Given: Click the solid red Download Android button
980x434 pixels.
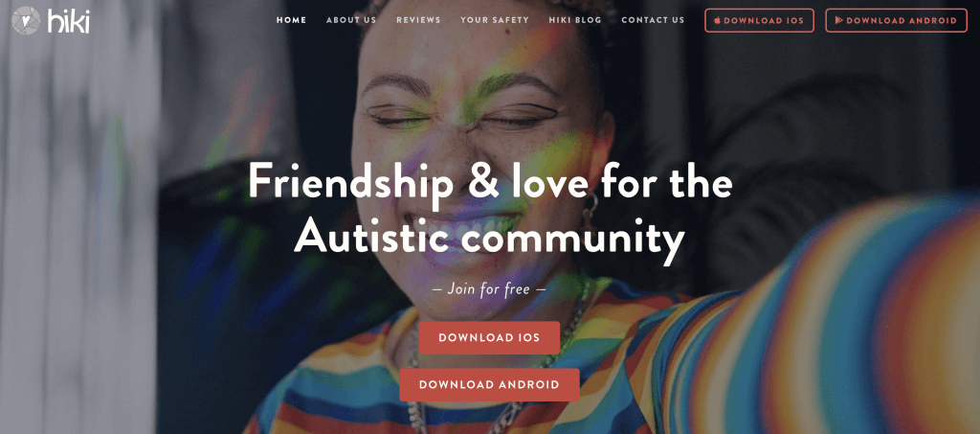Looking at the screenshot, I should click(x=489, y=384).
